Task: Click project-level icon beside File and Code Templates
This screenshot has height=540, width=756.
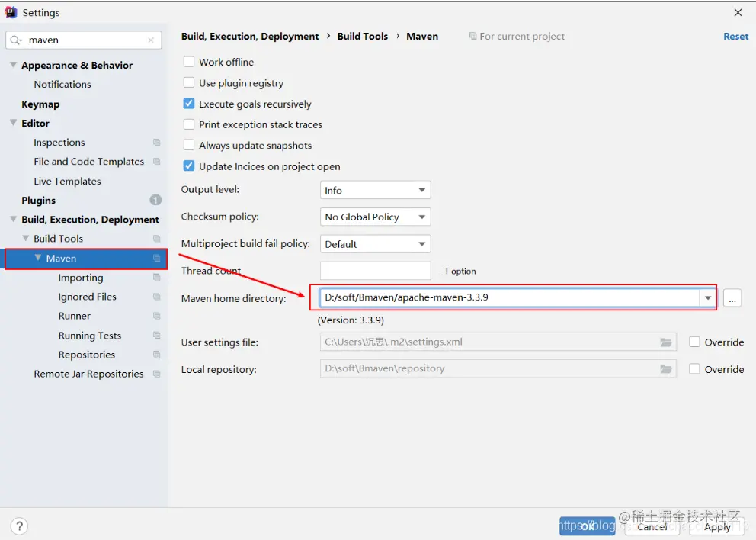Action: coord(157,161)
